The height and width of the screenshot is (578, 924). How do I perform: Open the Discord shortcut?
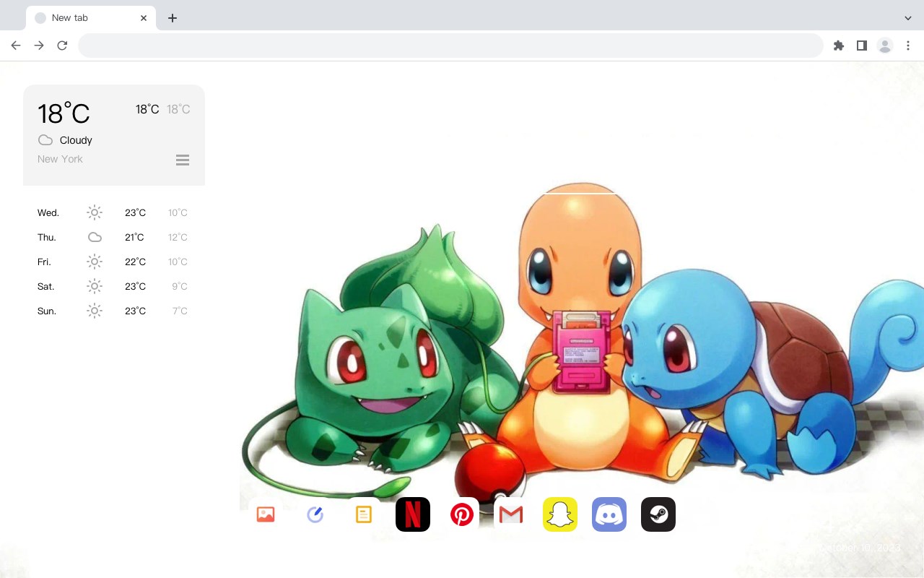[x=609, y=514]
